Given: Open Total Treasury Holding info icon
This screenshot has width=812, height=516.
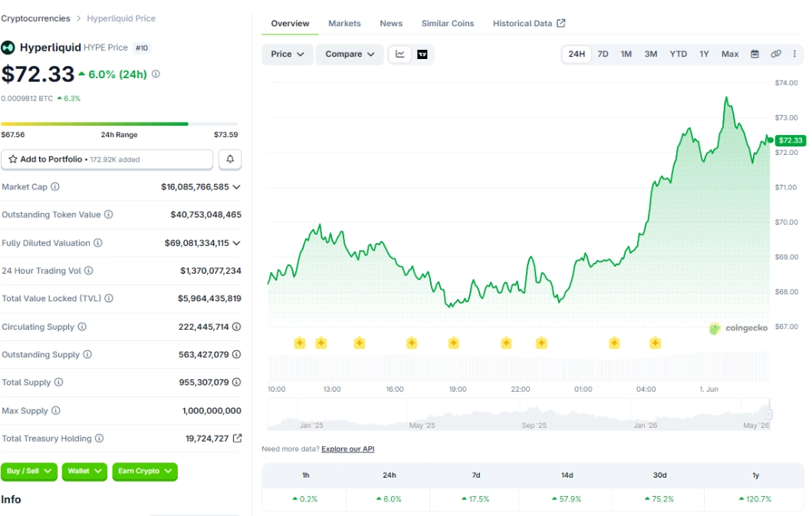Looking at the screenshot, I should click(100, 439).
